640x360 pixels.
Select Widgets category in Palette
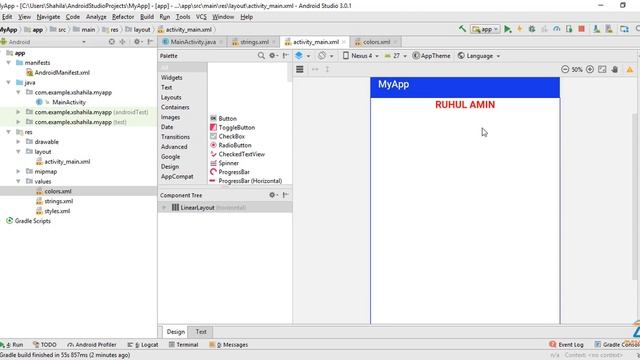(x=171, y=78)
